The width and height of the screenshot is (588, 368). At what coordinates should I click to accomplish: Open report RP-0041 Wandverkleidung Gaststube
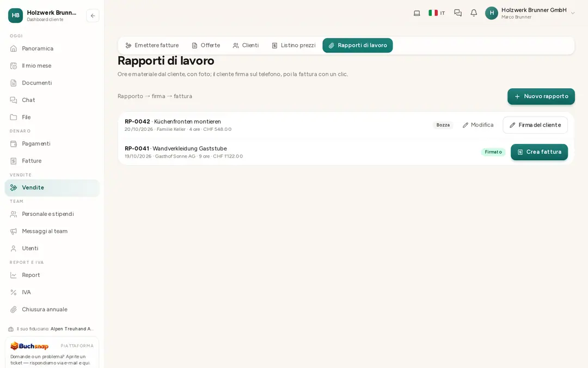176,149
